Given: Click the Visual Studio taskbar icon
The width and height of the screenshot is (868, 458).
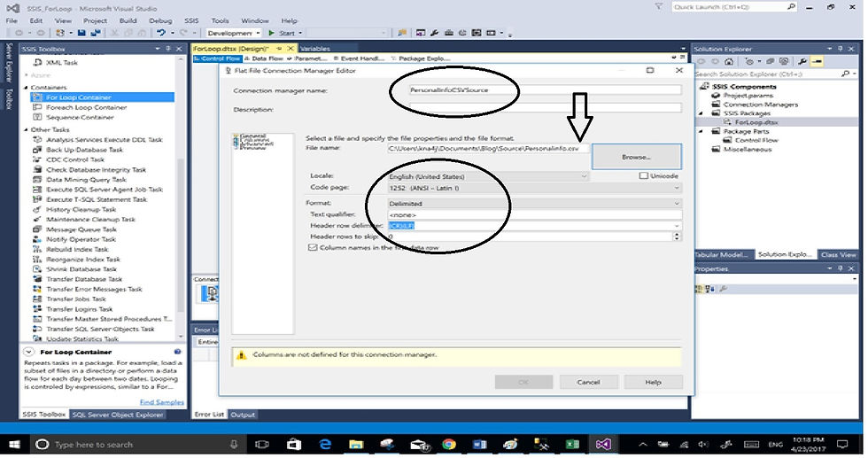Looking at the screenshot, I should point(603,444).
